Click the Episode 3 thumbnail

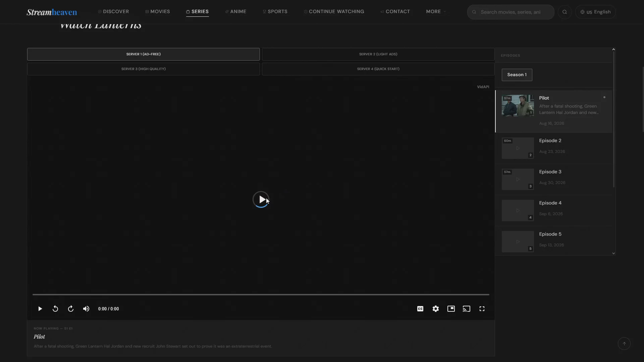tap(518, 179)
